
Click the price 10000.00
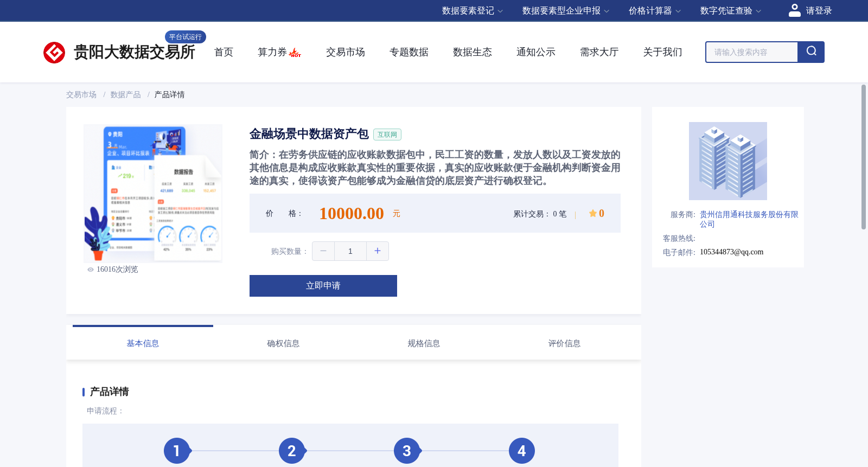pyautogui.click(x=352, y=214)
